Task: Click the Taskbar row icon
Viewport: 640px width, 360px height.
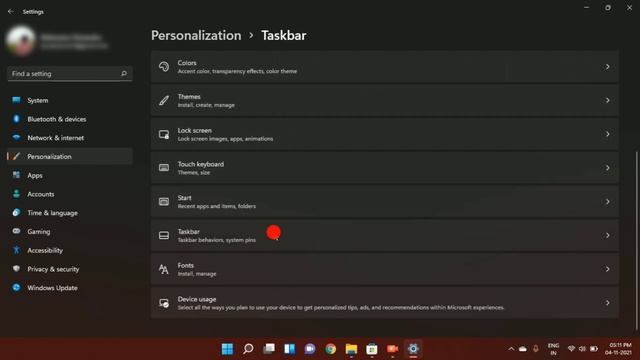Action: click(164, 236)
